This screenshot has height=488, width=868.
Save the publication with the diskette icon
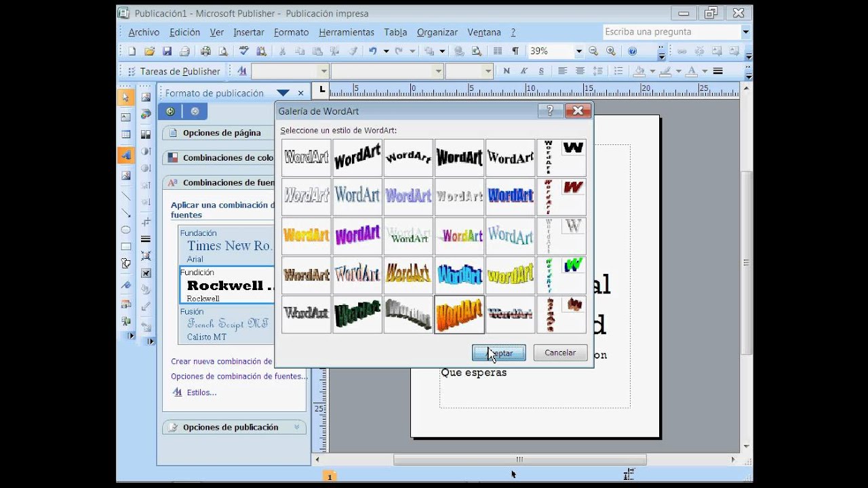coord(167,51)
